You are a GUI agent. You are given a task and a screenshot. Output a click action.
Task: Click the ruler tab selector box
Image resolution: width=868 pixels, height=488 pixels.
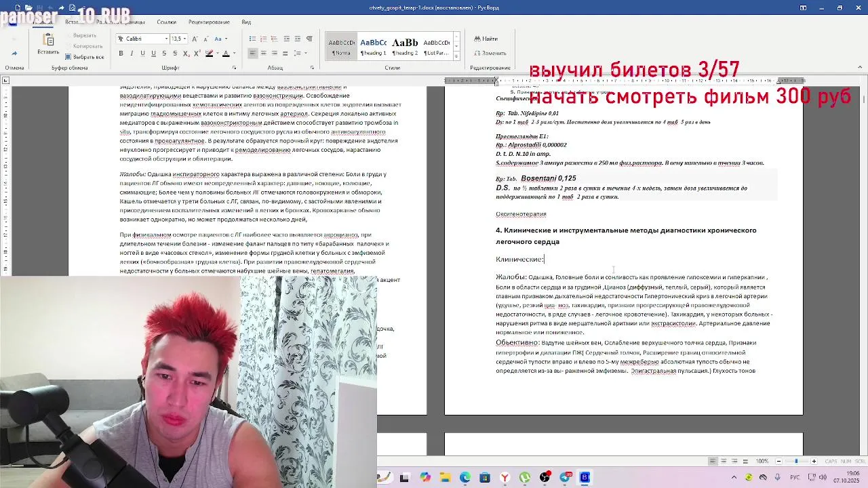coord(5,81)
